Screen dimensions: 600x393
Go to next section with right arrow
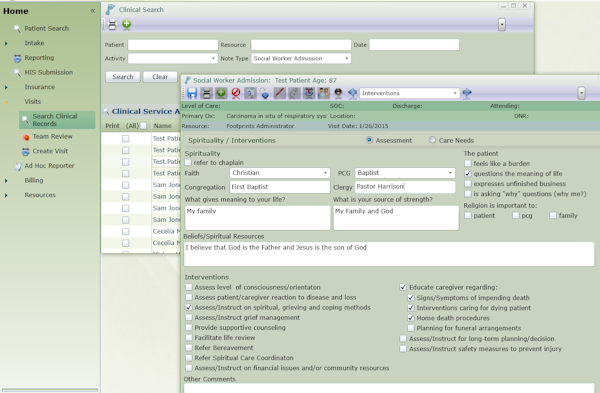(x=467, y=93)
